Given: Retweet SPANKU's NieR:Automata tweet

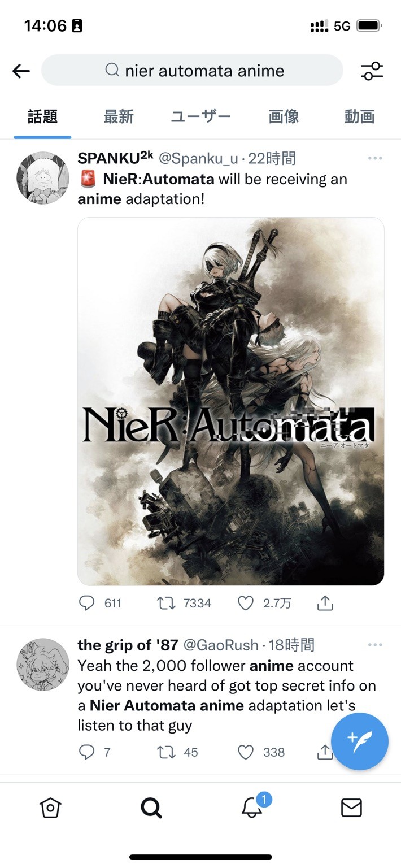Looking at the screenshot, I should point(166,604).
